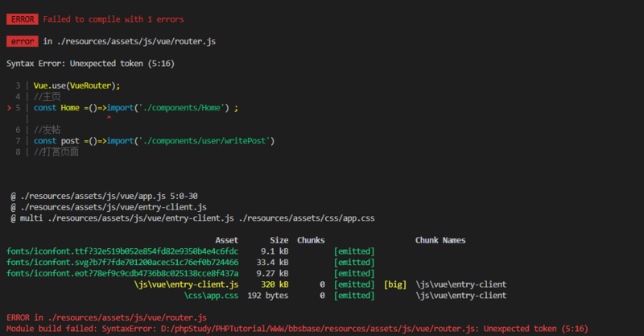Click '@ ./resources/assets/js/vue/app.js 5:0-30' line

(104, 196)
